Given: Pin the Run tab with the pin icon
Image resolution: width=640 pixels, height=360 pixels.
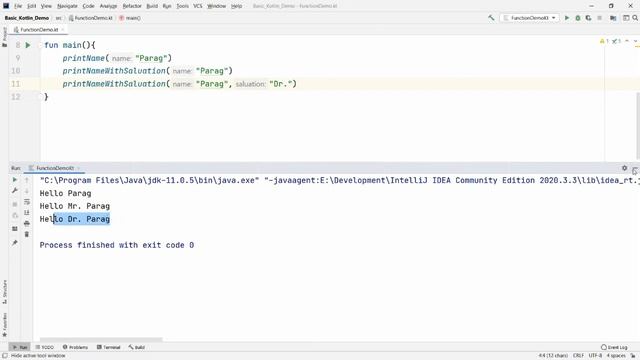Looking at the screenshot, I should pyautogui.click(x=15, y=243).
